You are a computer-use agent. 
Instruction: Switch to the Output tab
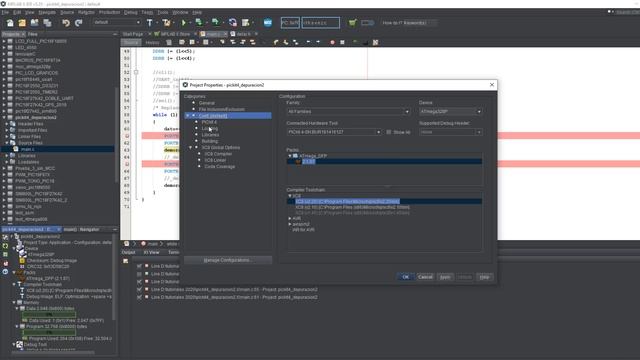pos(129,253)
